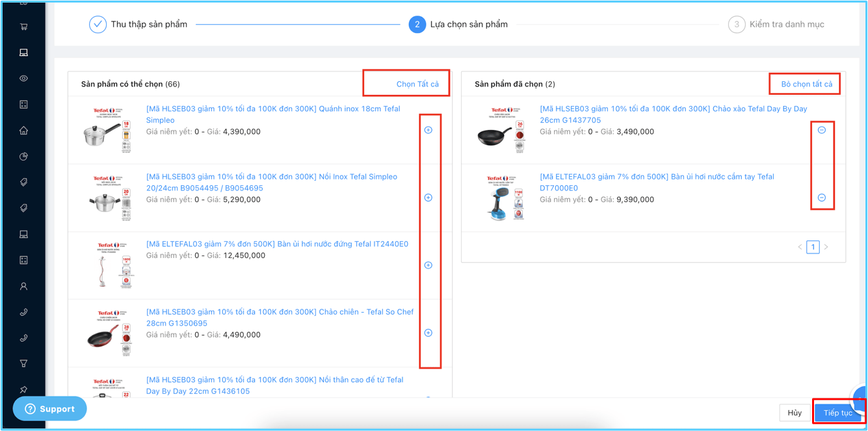This screenshot has width=868, height=431.
Task: Open the Bàn ủi hơi nước cầm tay DT7000E0 link
Action: [x=657, y=182]
